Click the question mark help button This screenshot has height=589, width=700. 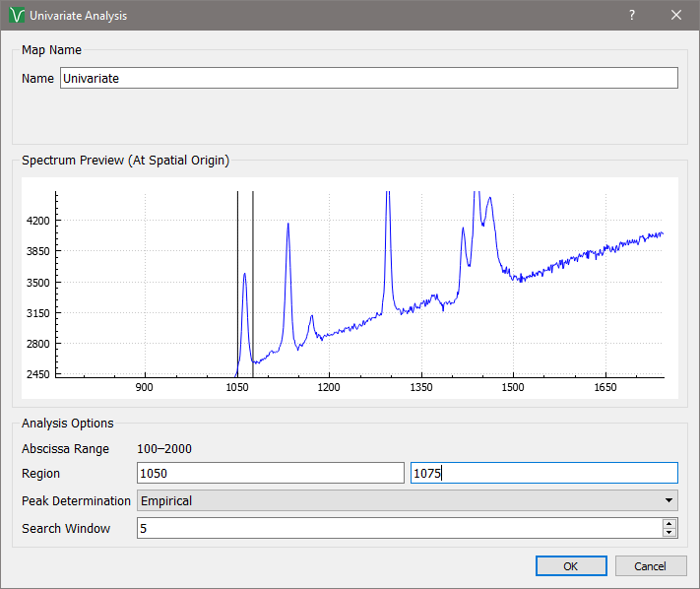coord(632,16)
